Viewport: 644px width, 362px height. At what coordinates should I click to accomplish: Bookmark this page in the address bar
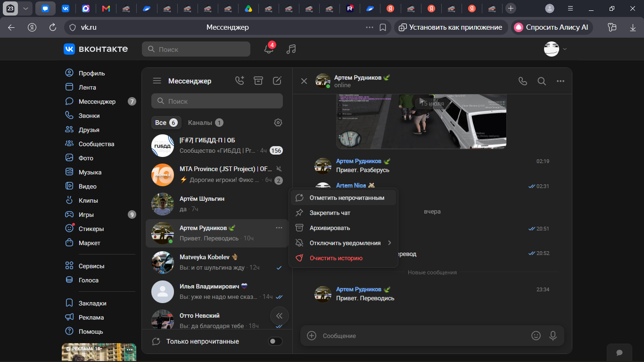(x=383, y=27)
